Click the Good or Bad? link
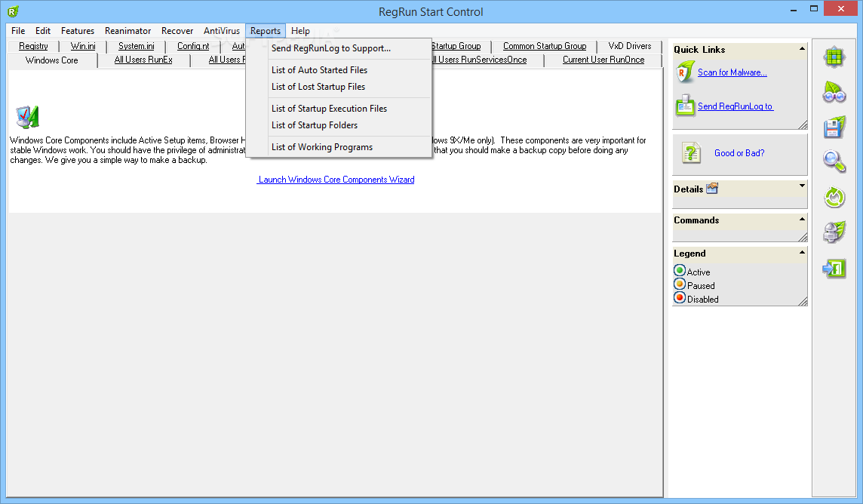This screenshot has width=863, height=504. click(x=739, y=153)
